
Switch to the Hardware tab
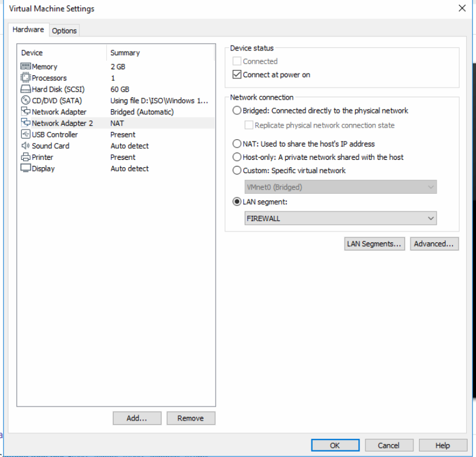[28, 29]
